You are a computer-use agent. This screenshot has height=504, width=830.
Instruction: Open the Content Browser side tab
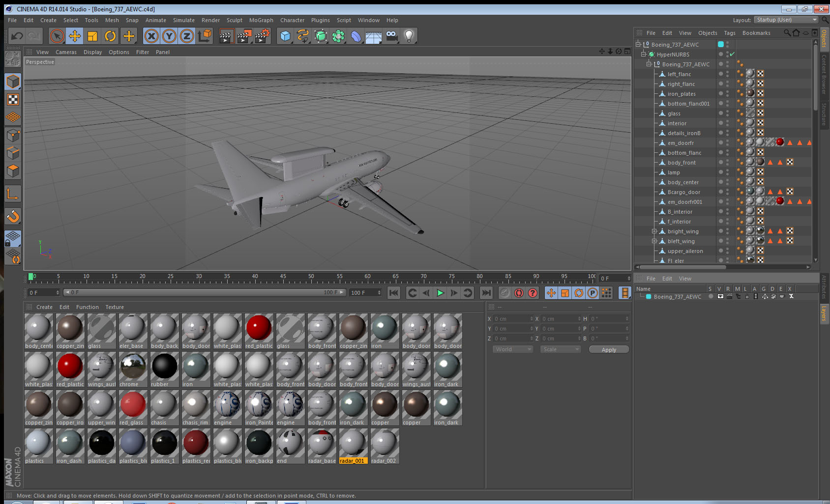click(824, 74)
